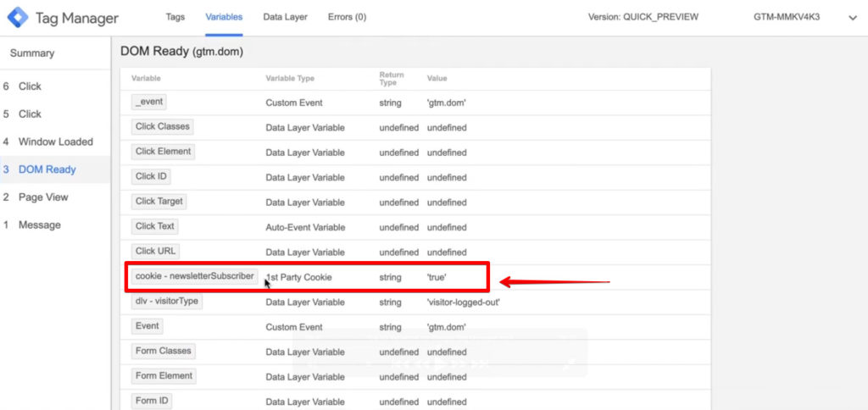Click the GTM-MMKV4K3 container ID
This screenshot has width=868, height=410.
(787, 17)
